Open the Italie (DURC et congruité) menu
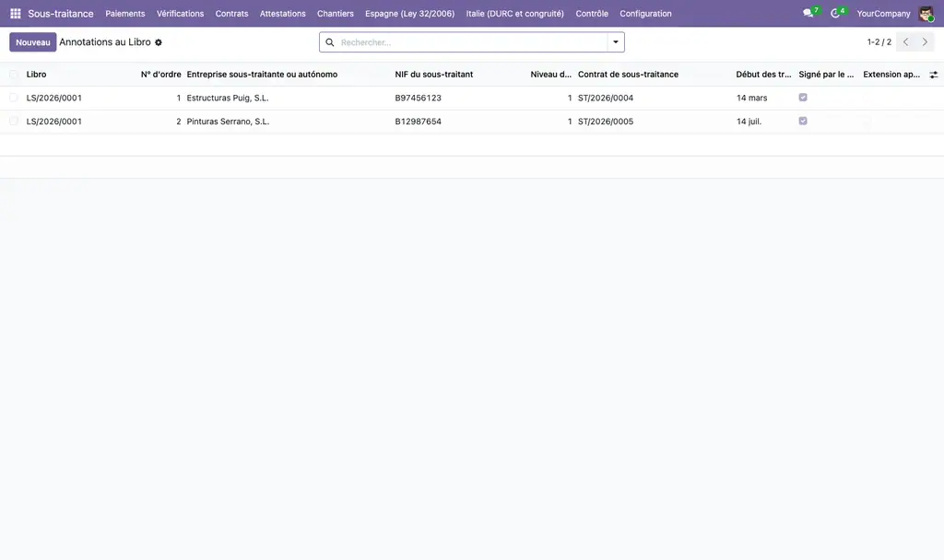 [x=514, y=13]
